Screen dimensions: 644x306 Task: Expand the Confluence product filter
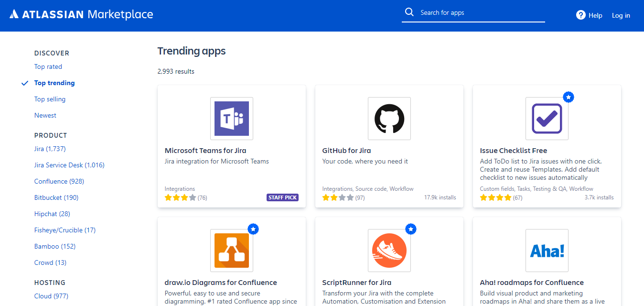59,181
